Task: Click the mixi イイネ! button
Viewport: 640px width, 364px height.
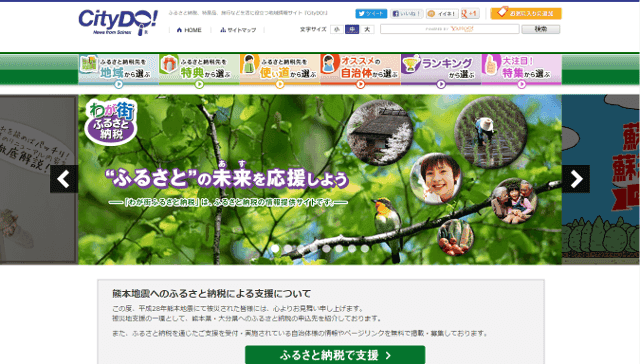Action: click(x=442, y=13)
